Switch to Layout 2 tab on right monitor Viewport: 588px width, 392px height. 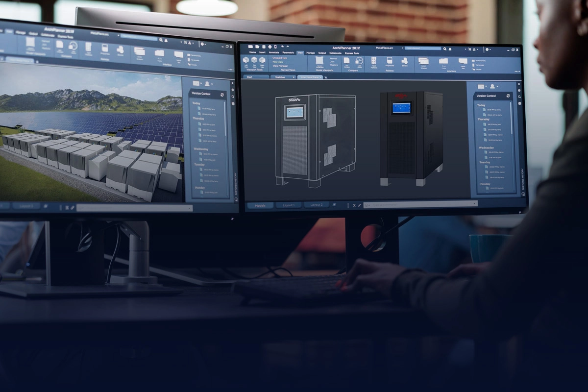[x=317, y=205]
